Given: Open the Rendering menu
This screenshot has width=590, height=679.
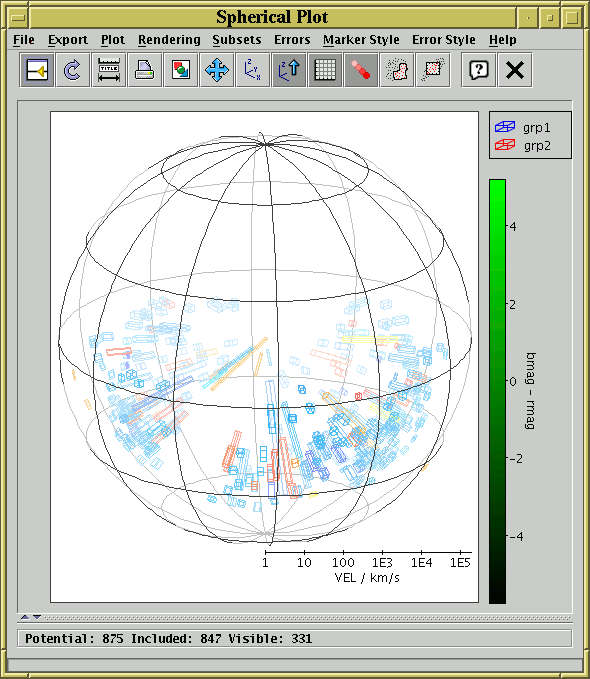Looking at the screenshot, I should (169, 40).
